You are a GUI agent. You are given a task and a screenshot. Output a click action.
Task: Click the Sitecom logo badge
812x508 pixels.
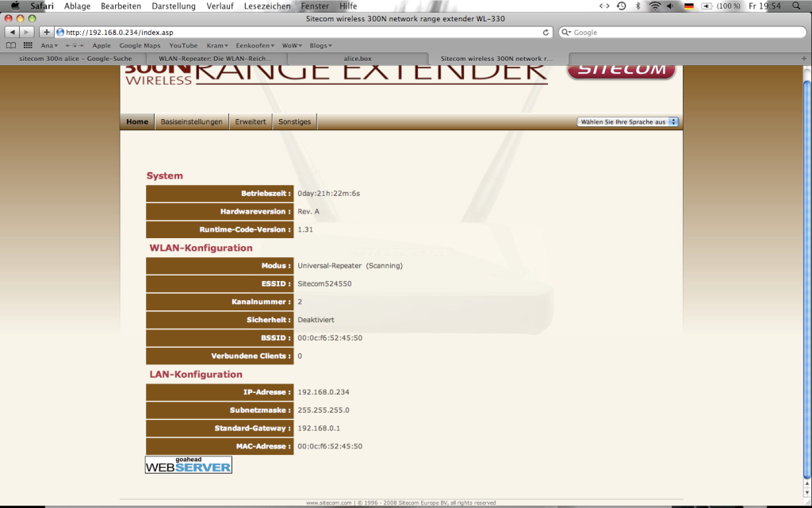pyautogui.click(x=622, y=71)
